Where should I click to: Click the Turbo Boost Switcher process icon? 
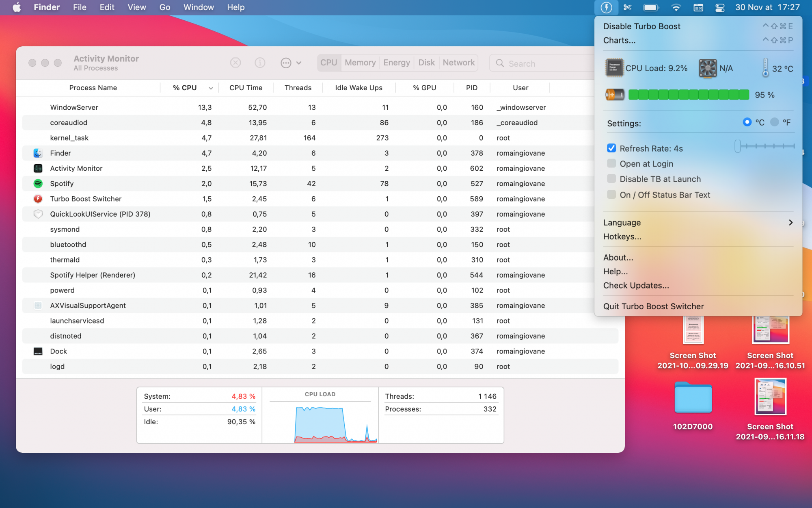pos(38,199)
